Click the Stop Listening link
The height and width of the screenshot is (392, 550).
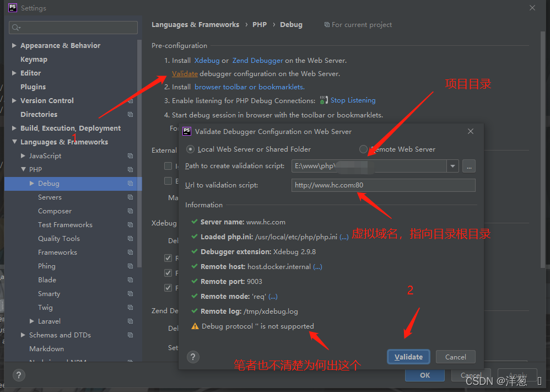[x=353, y=100]
